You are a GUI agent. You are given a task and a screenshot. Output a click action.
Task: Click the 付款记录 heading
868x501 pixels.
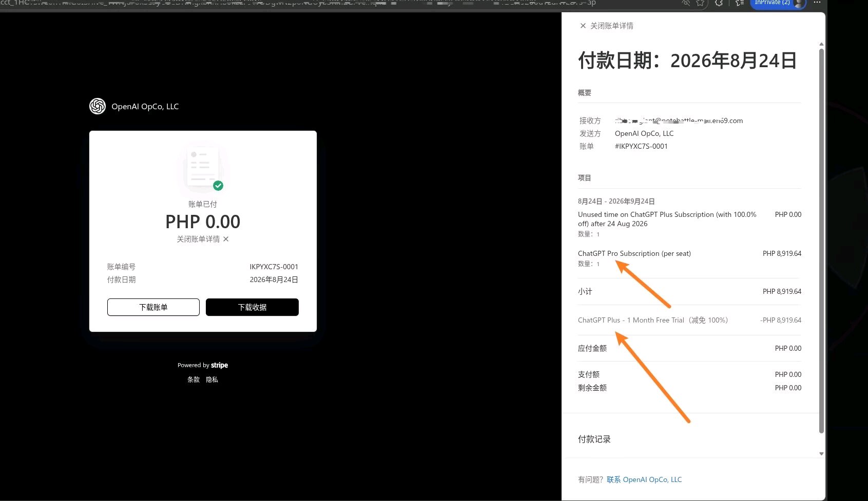(x=594, y=439)
